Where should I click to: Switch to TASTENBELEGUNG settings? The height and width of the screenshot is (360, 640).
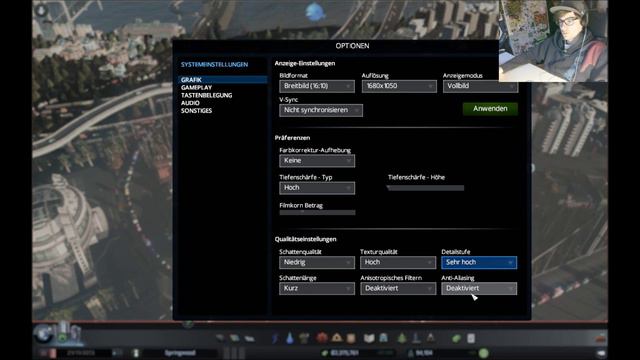[x=207, y=95]
